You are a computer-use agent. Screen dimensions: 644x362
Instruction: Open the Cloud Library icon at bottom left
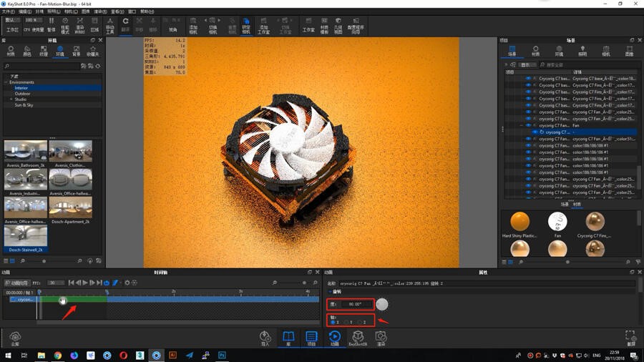[x=15, y=338]
